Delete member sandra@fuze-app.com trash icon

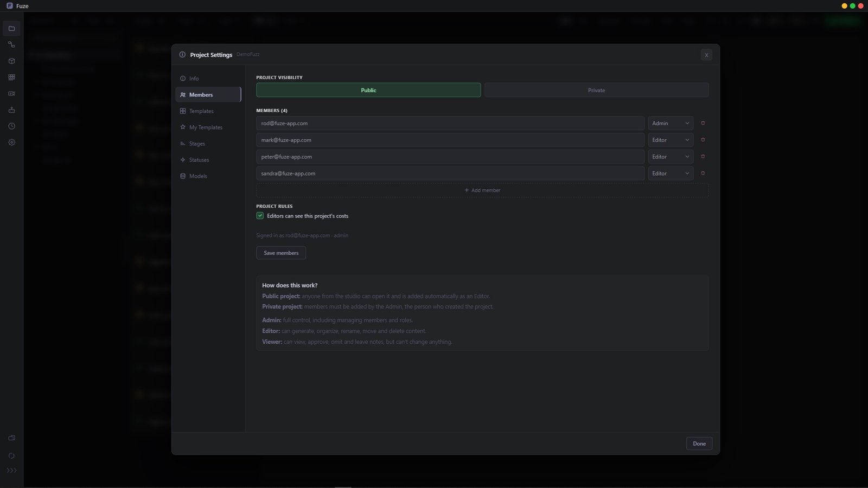(x=703, y=174)
